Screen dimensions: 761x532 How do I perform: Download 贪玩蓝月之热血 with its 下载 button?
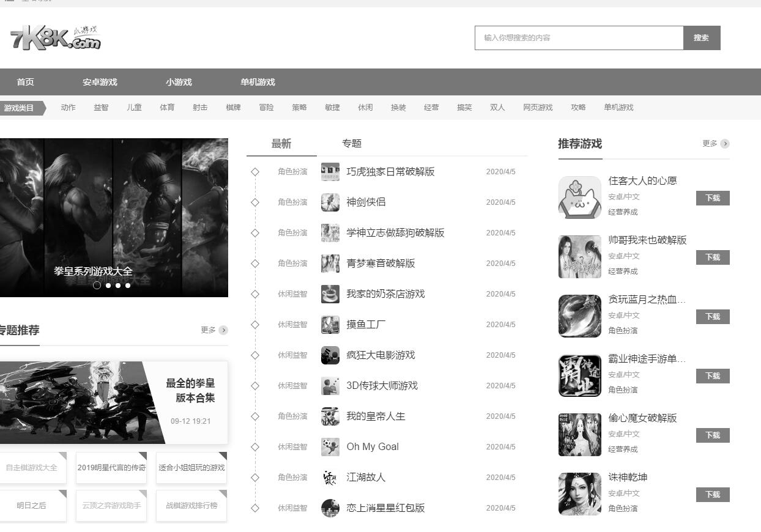(713, 317)
